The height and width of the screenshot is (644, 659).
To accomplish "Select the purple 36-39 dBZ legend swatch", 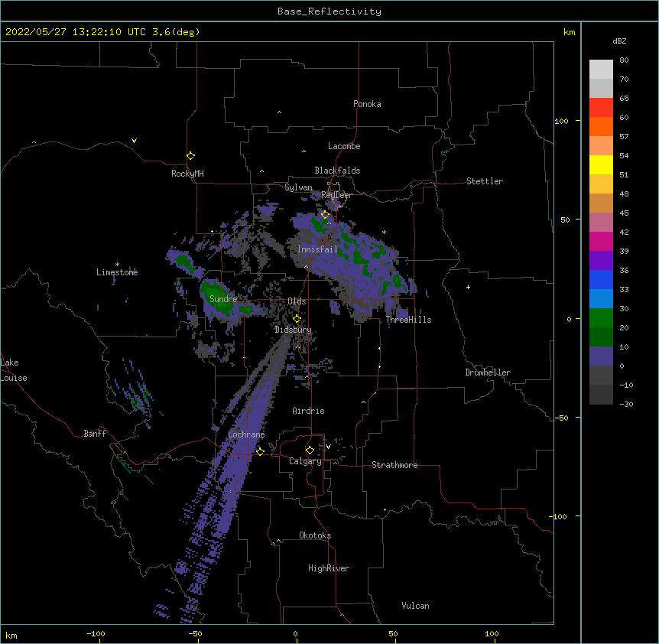I will tap(601, 261).
